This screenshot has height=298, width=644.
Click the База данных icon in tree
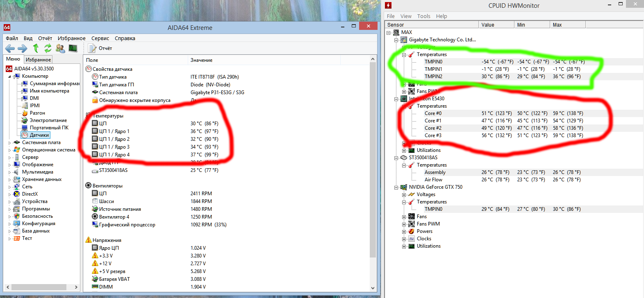click(x=17, y=231)
